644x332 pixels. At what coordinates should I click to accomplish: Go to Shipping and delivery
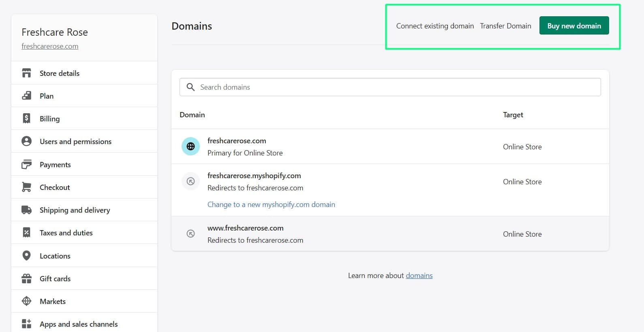(x=84, y=210)
